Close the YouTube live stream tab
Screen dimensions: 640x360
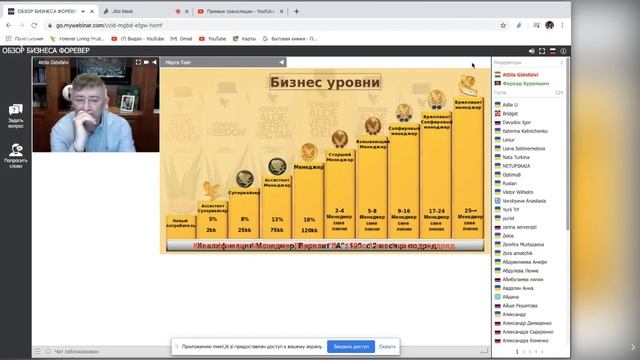(281, 11)
